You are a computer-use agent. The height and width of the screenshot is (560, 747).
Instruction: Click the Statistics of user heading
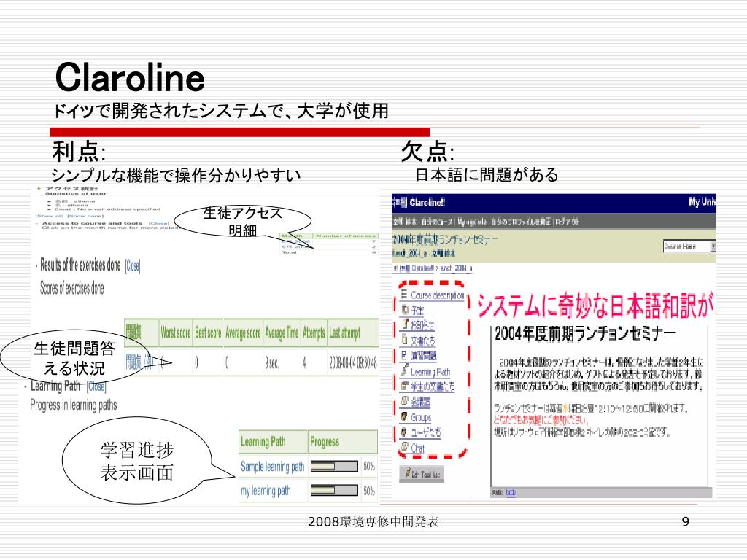coord(76,194)
